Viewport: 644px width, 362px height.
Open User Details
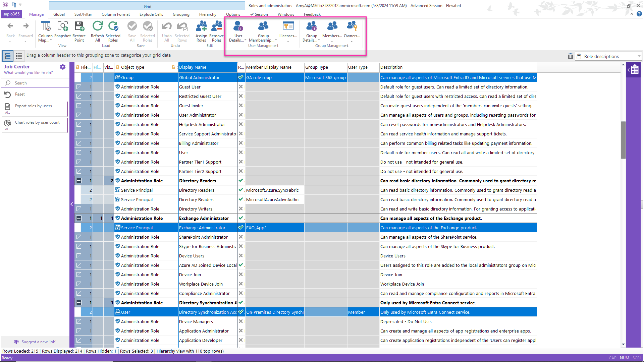click(x=238, y=31)
